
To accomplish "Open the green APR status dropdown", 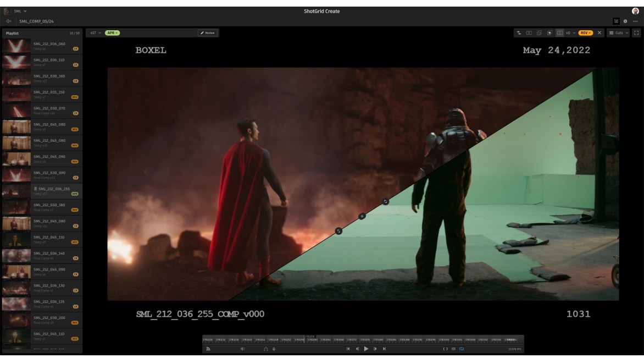I will point(112,33).
